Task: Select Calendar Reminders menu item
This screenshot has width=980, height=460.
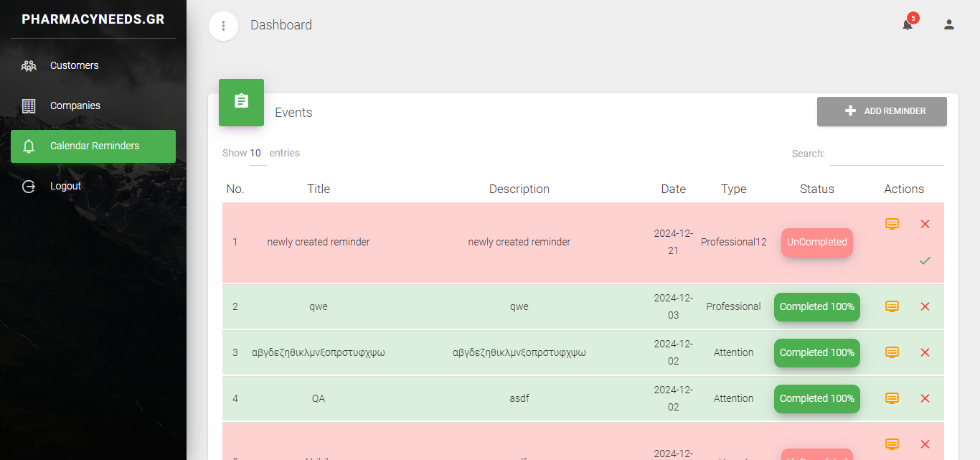Action: pos(93,146)
